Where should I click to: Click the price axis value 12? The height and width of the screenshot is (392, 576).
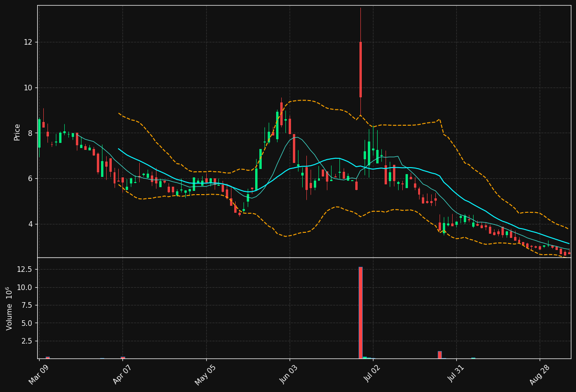click(x=28, y=42)
